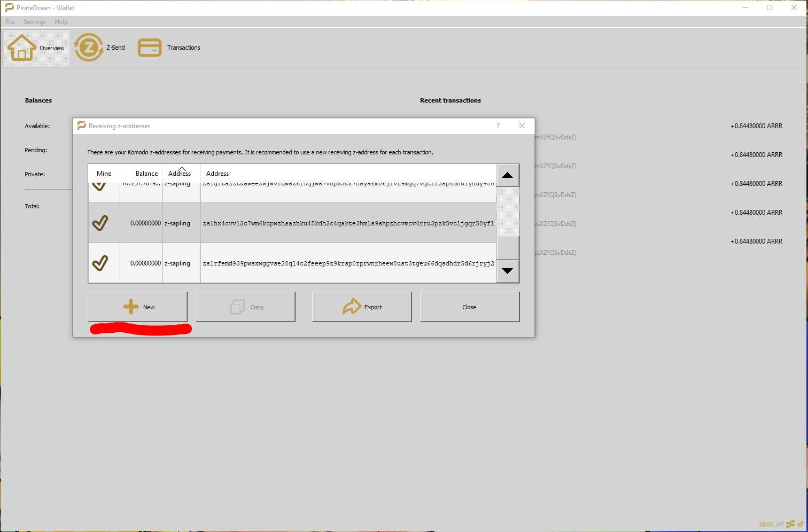Open the File menu in main window
808x532 pixels.
pos(10,22)
